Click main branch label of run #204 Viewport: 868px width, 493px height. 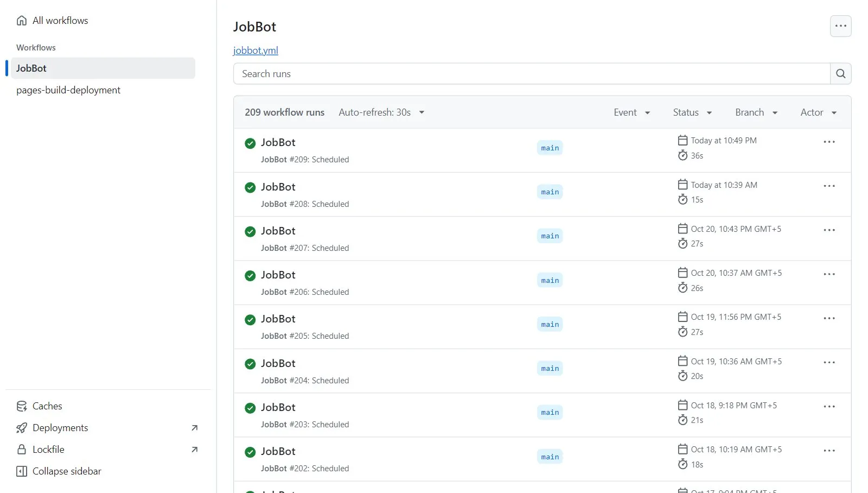click(x=550, y=368)
